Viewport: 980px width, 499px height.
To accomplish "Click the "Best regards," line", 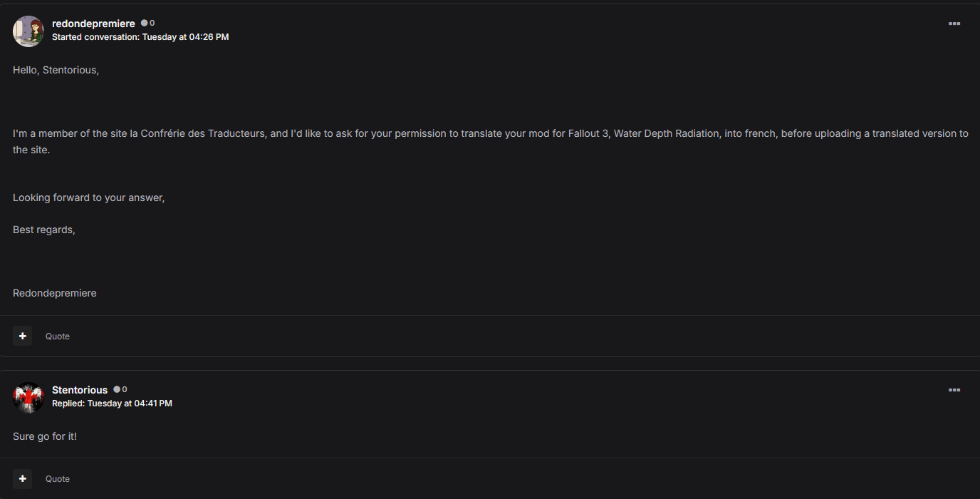I will [44, 230].
